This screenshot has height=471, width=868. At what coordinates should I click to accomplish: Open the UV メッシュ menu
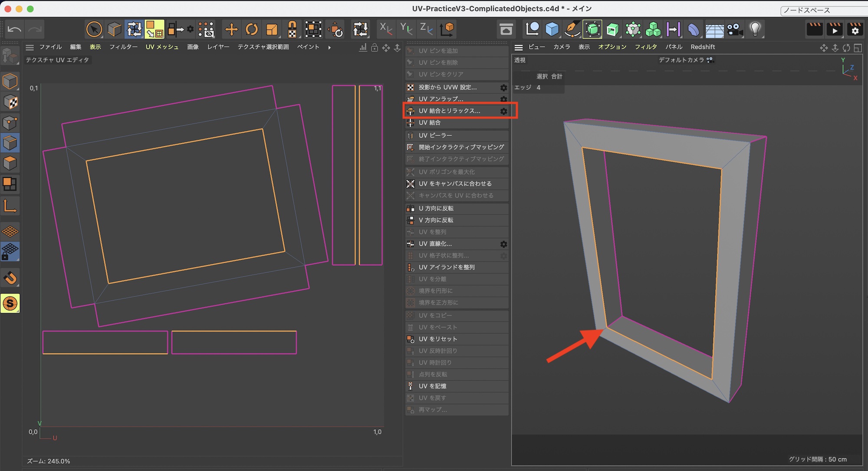pyautogui.click(x=162, y=47)
